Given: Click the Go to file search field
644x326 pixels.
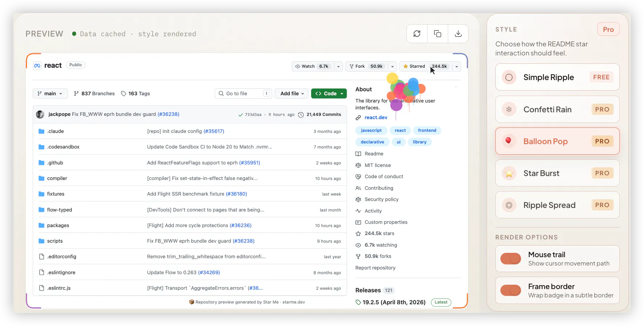Looking at the screenshot, I should point(243,93).
